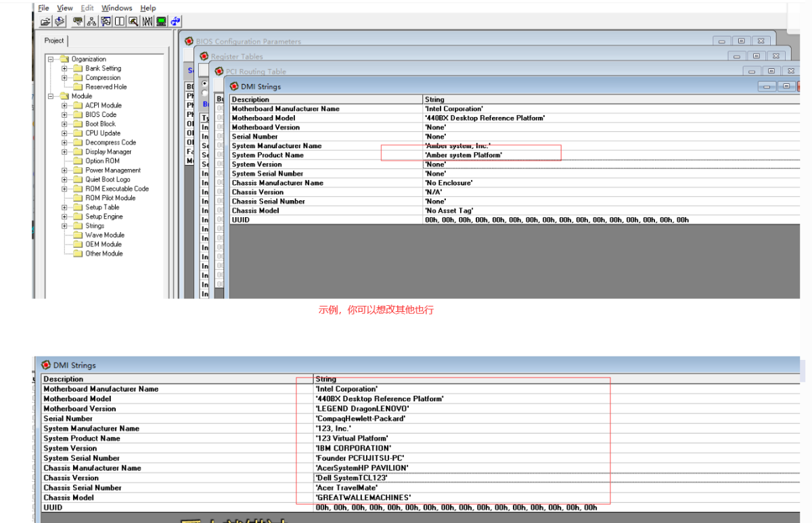Select the unchecked radio button in Register Tables
The height and width of the screenshot is (523, 812).
pyautogui.click(x=205, y=93)
